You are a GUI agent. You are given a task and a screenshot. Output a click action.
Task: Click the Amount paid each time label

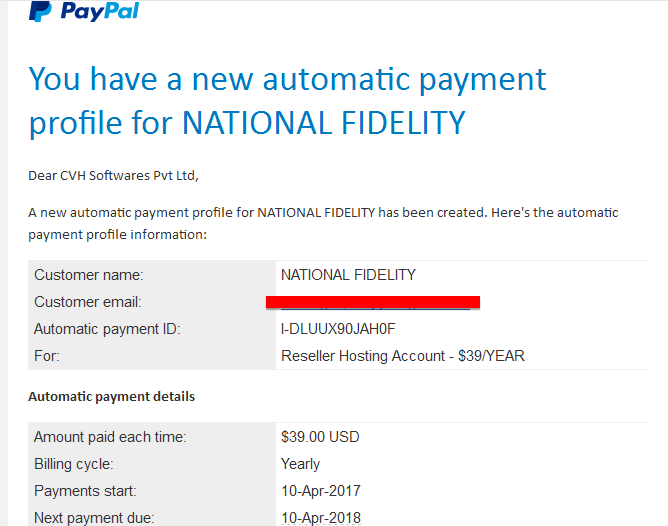(110, 437)
